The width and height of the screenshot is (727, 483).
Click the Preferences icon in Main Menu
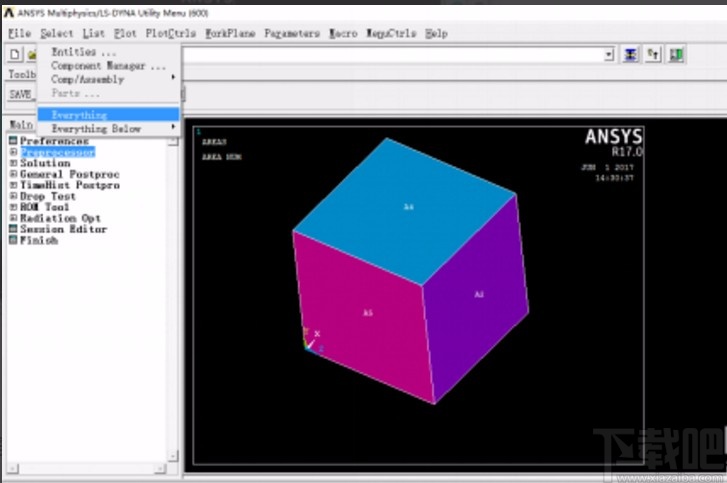pos(14,141)
